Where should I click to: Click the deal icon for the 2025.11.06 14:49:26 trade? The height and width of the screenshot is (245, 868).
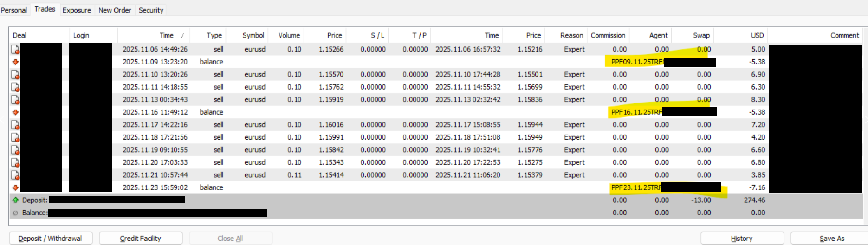point(15,49)
